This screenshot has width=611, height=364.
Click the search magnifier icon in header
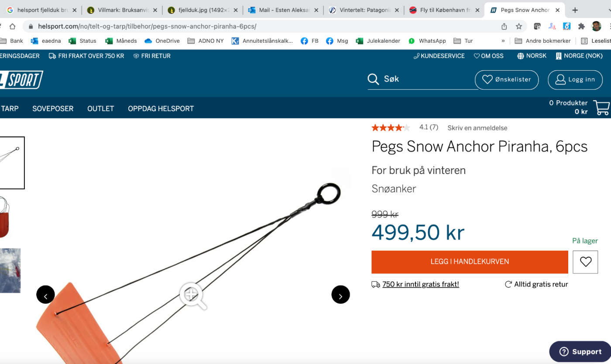click(x=373, y=79)
